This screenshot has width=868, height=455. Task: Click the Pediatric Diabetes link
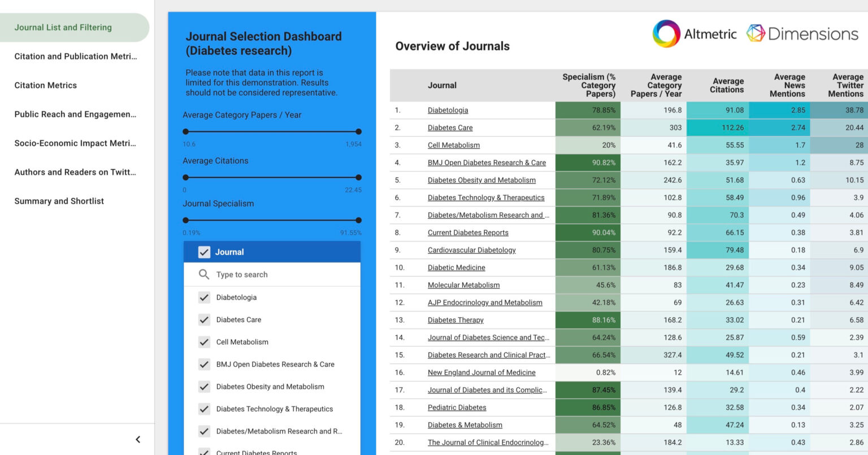[457, 408]
